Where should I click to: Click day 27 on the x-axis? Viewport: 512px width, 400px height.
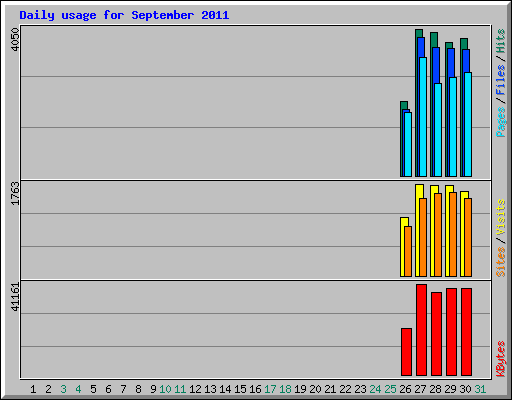[420, 389]
